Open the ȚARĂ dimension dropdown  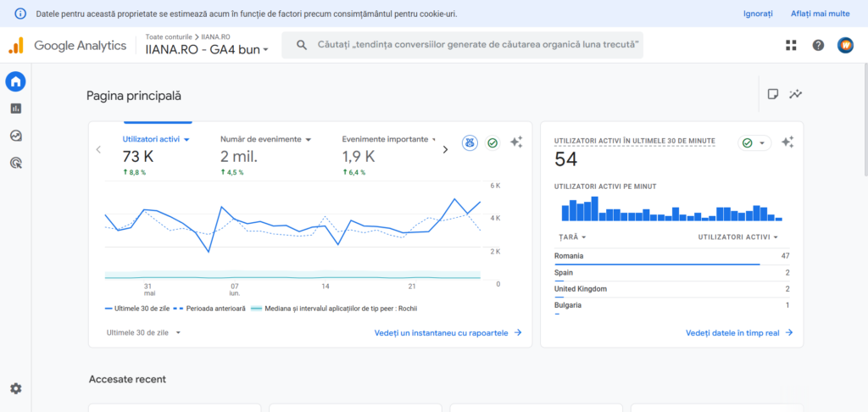(x=572, y=237)
